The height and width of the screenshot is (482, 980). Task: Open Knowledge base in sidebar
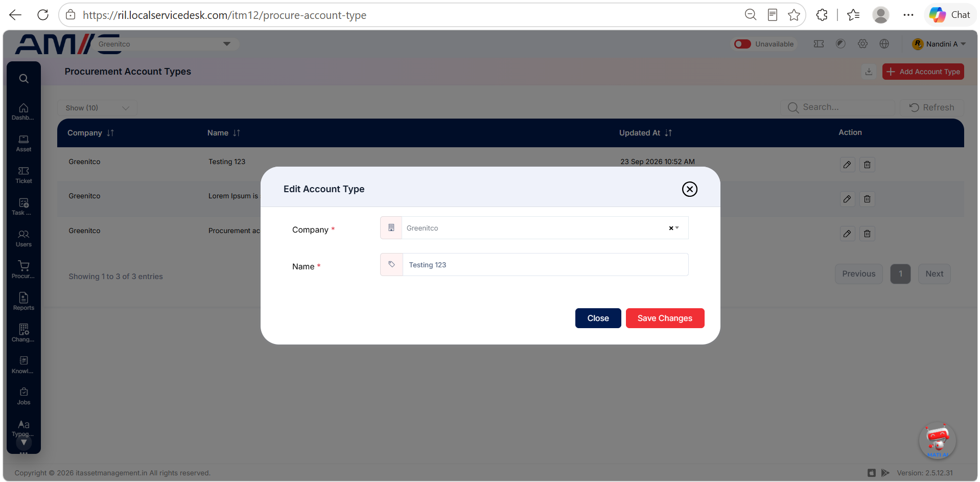24,365
